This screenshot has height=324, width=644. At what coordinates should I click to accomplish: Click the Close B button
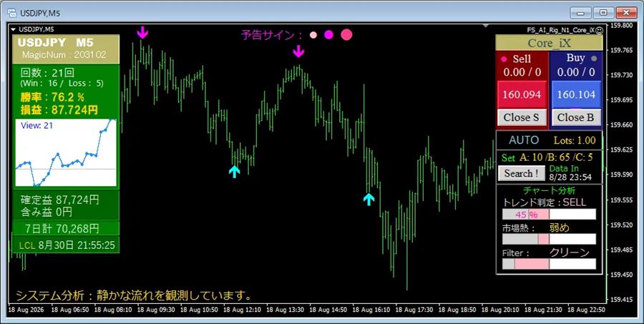(x=576, y=117)
